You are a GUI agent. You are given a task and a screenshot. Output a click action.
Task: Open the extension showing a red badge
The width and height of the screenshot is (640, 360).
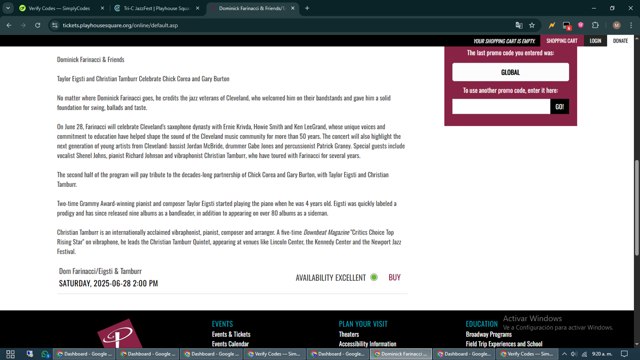pyautogui.click(x=566, y=26)
